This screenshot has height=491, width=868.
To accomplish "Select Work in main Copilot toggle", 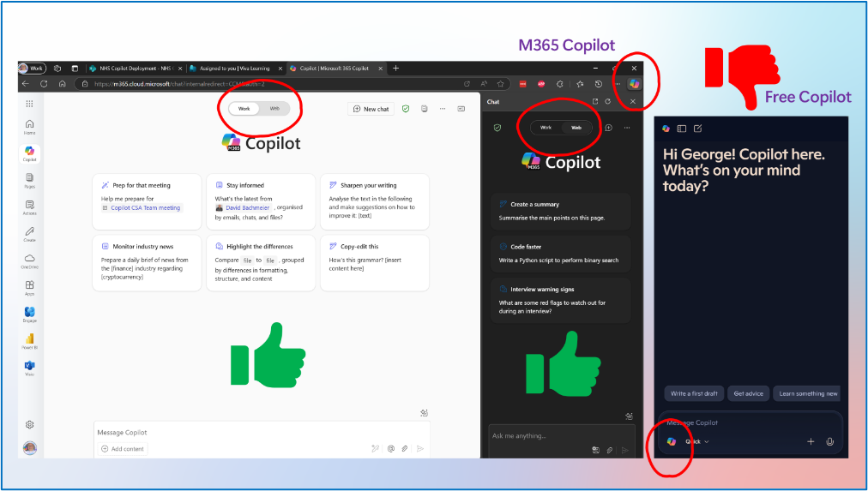I will point(244,109).
